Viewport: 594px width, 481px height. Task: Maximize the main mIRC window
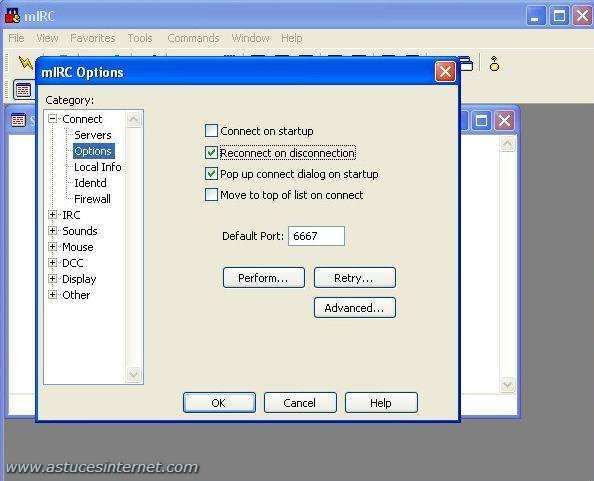pyautogui.click(x=560, y=16)
